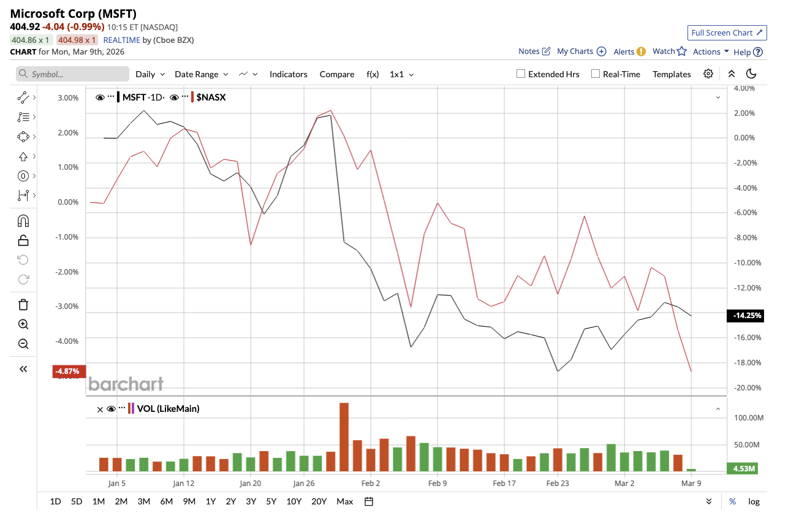Select the 6M time range

tap(167, 501)
